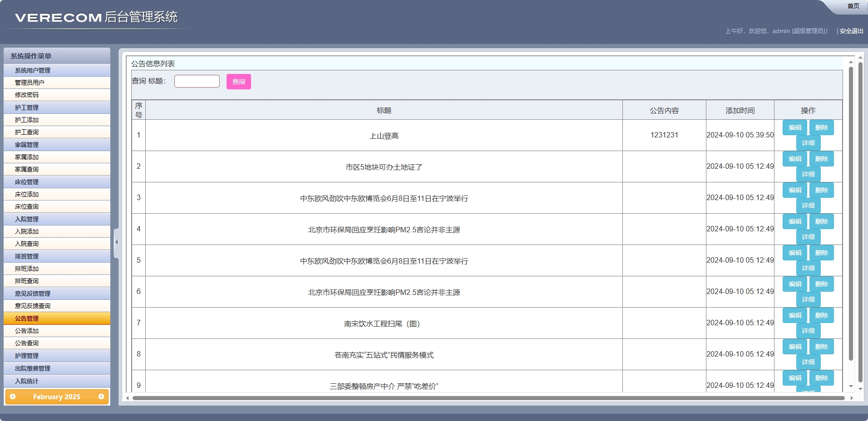Edit the 上山登高 announcement
Viewport: 868px width, 421px height.
(x=795, y=127)
